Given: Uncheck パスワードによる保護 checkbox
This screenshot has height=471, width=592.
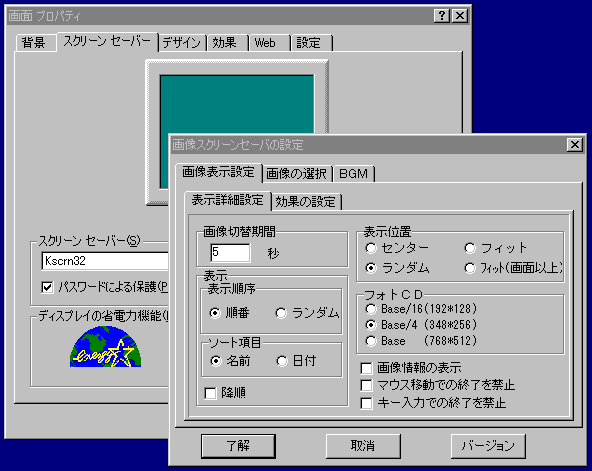Looking at the screenshot, I should coord(47,288).
